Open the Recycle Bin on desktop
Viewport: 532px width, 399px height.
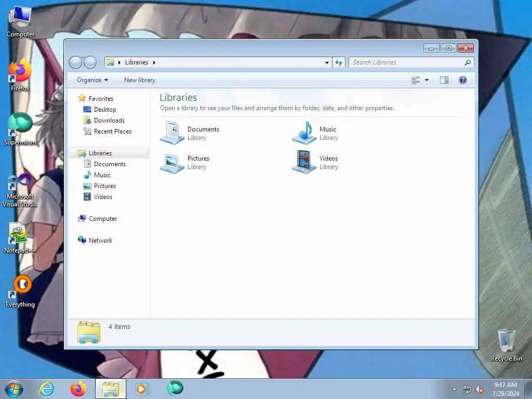click(506, 345)
